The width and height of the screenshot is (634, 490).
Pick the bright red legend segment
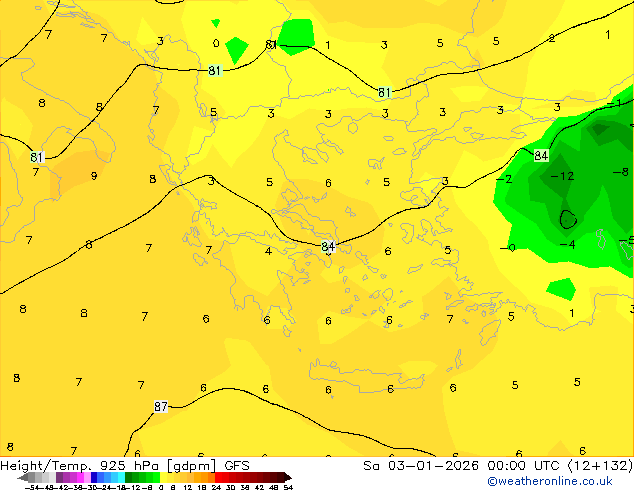pos(218,477)
